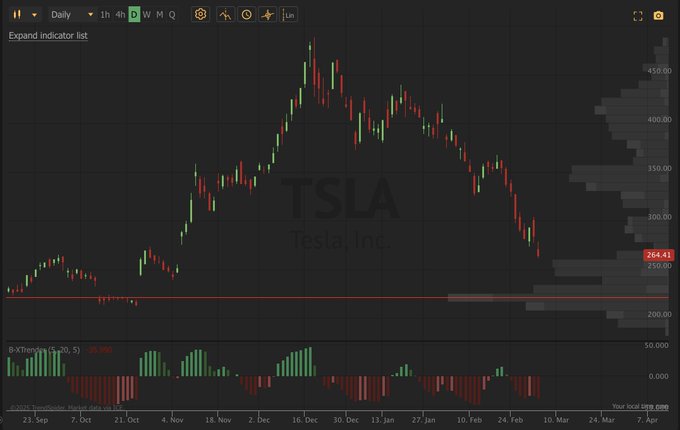Switch to the 1h timeframe
Screen dimensions: 680x430
(105, 15)
